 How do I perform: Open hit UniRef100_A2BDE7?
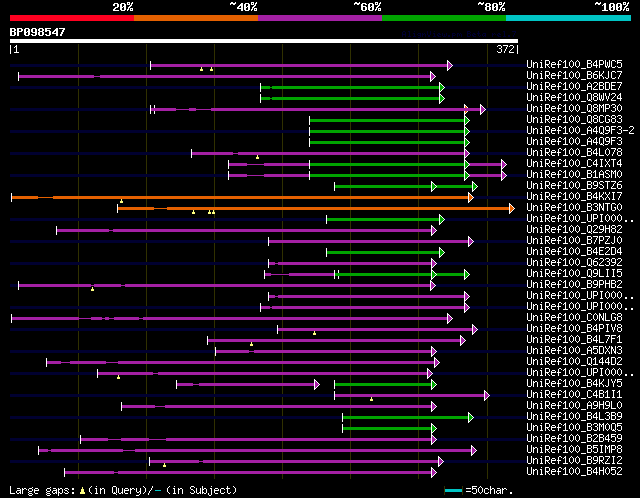click(574, 86)
